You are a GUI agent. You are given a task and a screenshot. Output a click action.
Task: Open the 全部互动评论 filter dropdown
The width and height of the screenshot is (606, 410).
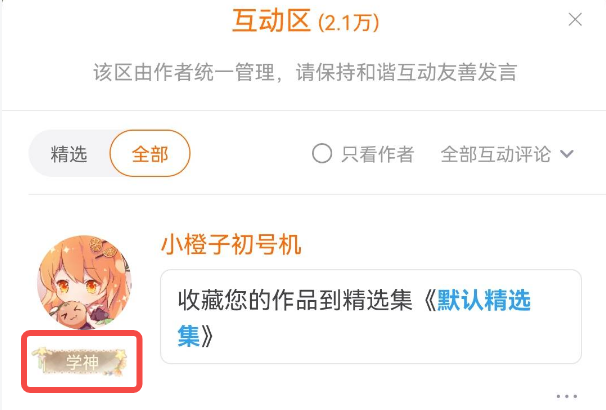507,154
